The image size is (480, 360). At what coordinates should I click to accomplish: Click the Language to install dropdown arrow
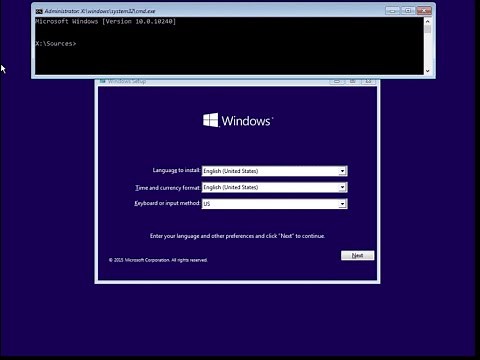coord(342,171)
